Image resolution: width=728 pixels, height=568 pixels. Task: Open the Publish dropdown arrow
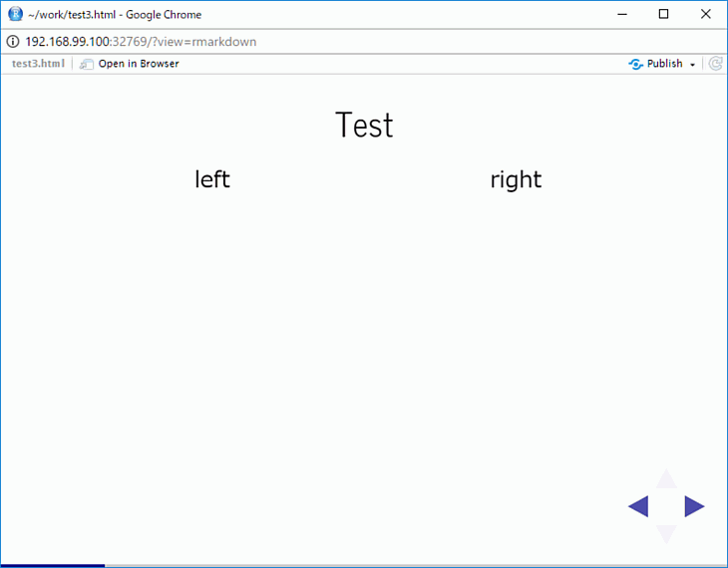tap(692, 65)
